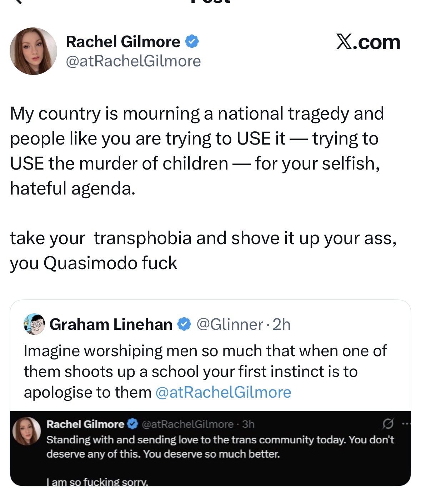The height and width of the screenshot is (504, 421).
Task: Open Graham Linehan display name
Action: 111,324
